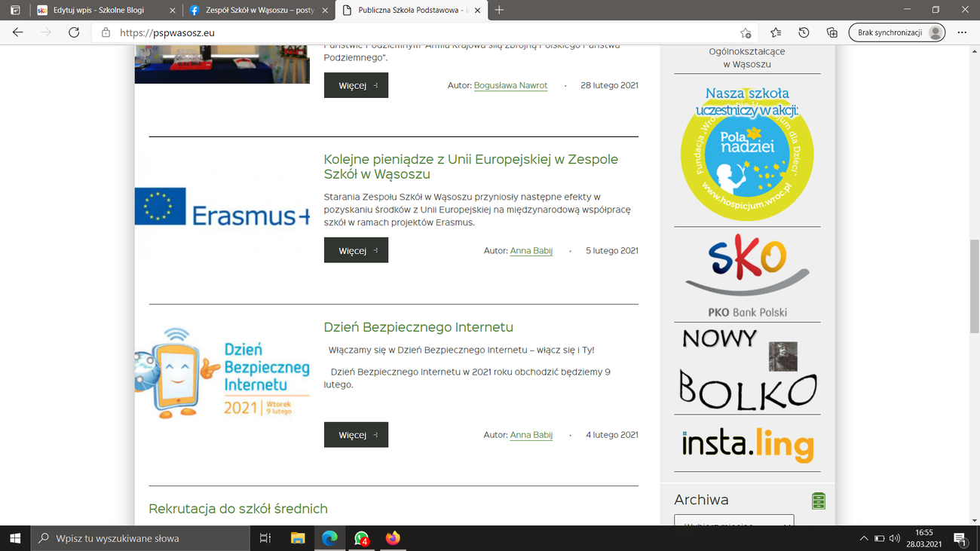Viewport: 980px width, 551px height.
Task: Add this page to favorites
Action: pos(746,32)
